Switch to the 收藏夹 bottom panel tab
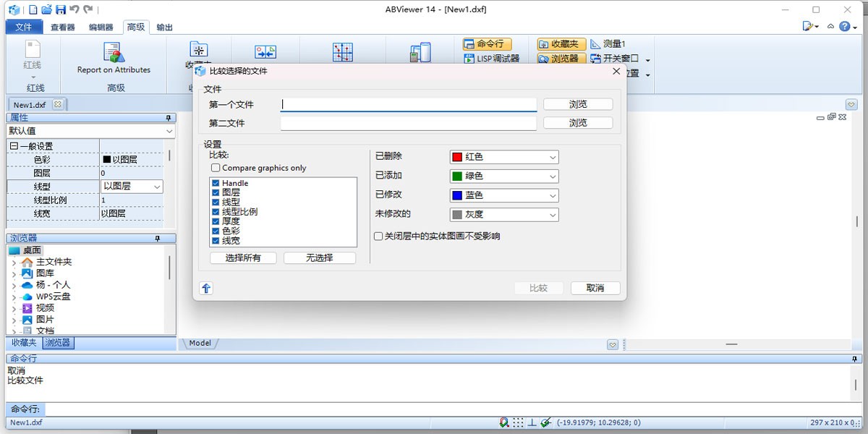This screenshot has width=868, height=434. (x=24, y=343)
